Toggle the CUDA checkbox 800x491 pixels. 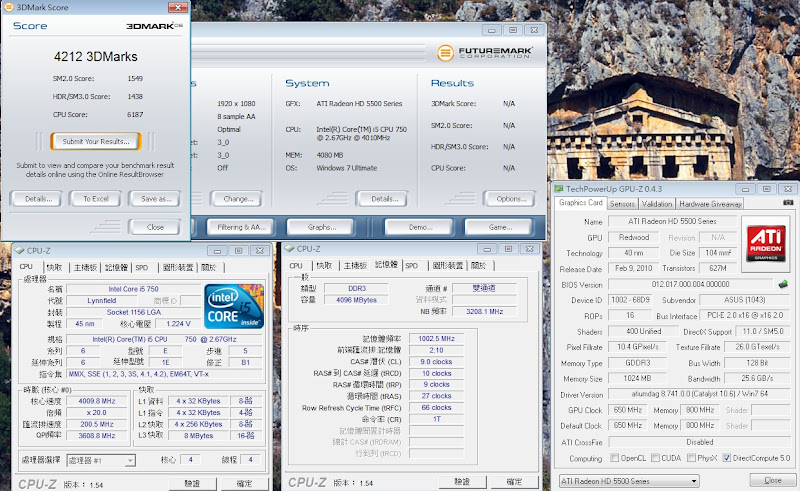655,458
